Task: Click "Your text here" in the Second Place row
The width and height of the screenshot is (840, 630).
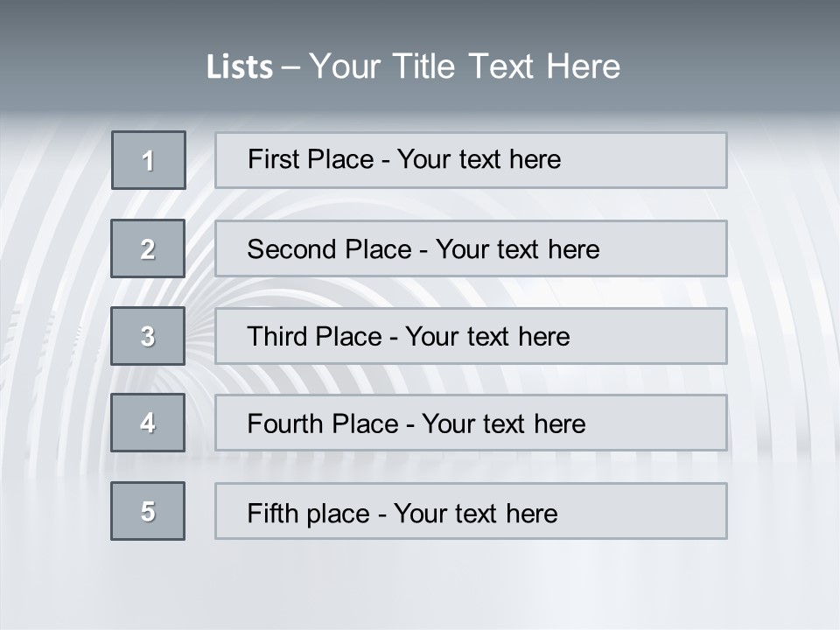Action: [517, 249]
